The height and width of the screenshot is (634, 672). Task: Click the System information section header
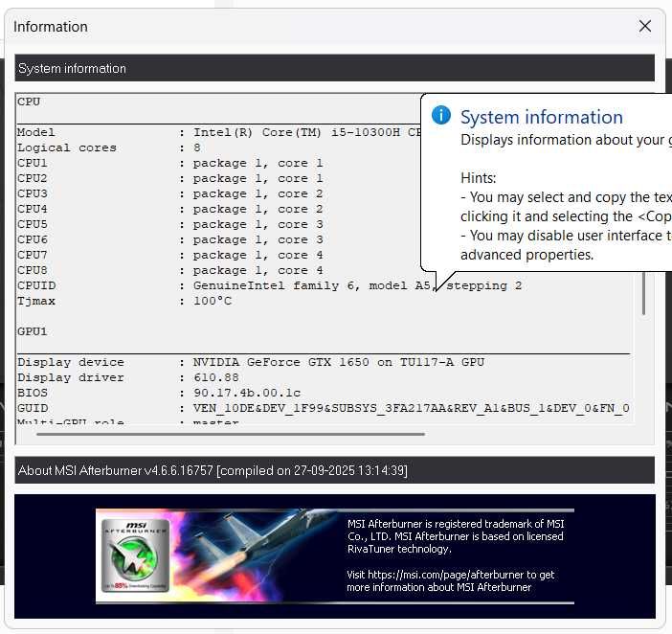[x=334, y=68]
